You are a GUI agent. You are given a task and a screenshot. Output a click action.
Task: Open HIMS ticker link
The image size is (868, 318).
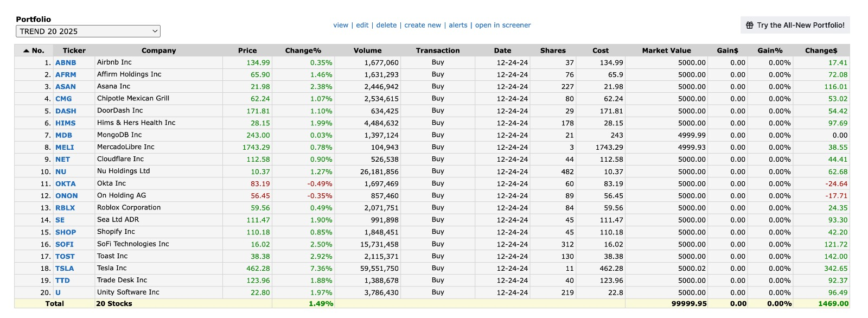tap(66, 123)
